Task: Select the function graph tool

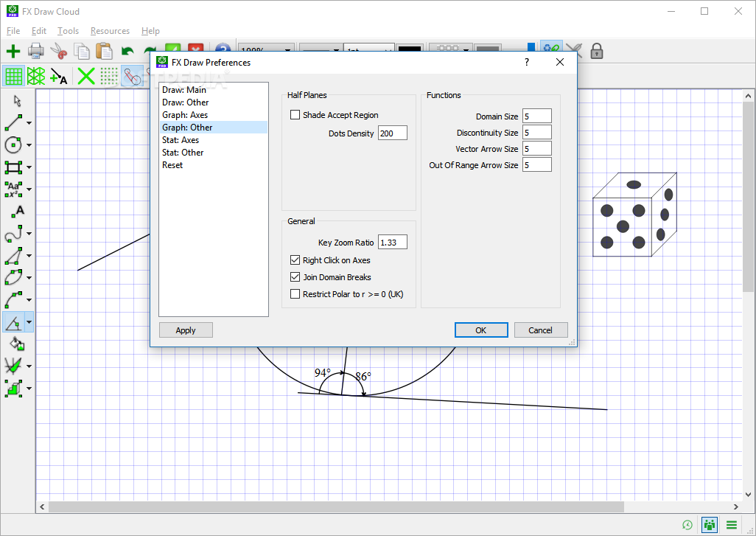Action: pos(13,366)
